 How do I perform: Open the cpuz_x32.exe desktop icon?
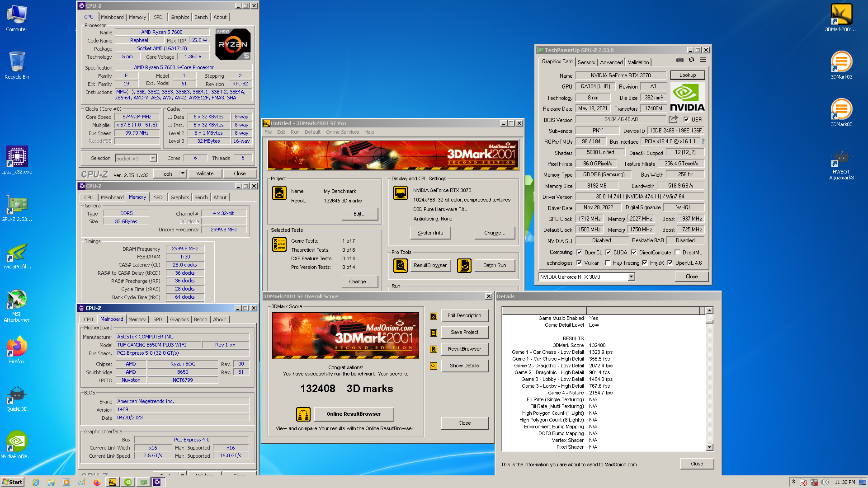17,160
